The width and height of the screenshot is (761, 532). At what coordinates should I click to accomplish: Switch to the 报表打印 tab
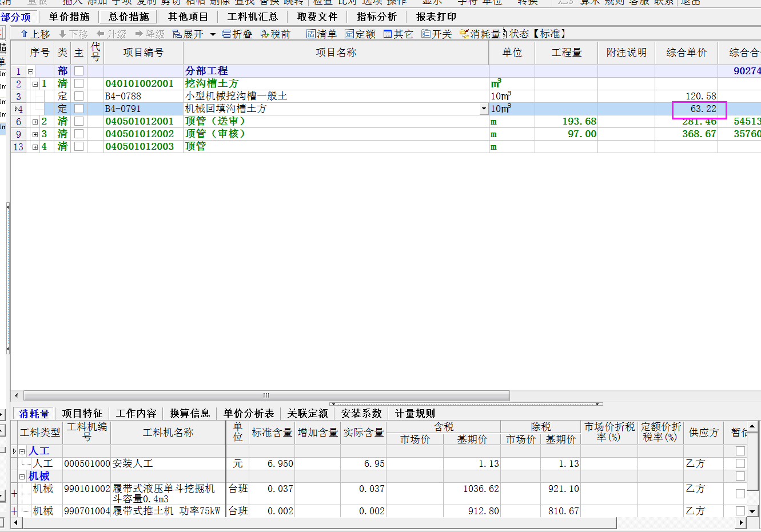tap(436, 17)
